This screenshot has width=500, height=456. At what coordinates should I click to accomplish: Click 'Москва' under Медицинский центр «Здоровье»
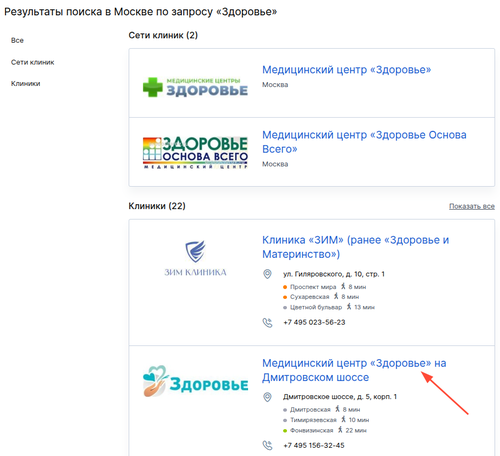[x=275, y=85]
